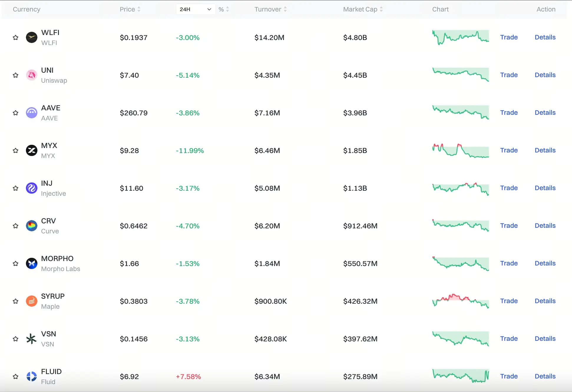
Task: Trade FLUID via Trade link
Action: point(509,376)
